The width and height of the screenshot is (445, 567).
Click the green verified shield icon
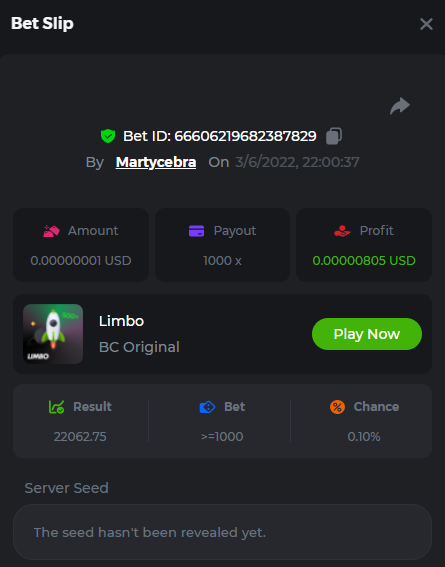[108, 136]
